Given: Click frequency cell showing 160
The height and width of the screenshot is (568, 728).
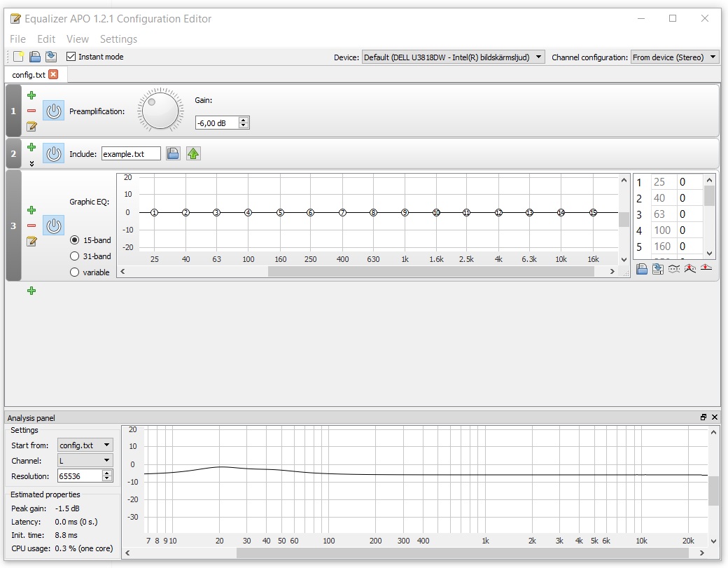Looking at the screenshot, I should pos(664,246).
